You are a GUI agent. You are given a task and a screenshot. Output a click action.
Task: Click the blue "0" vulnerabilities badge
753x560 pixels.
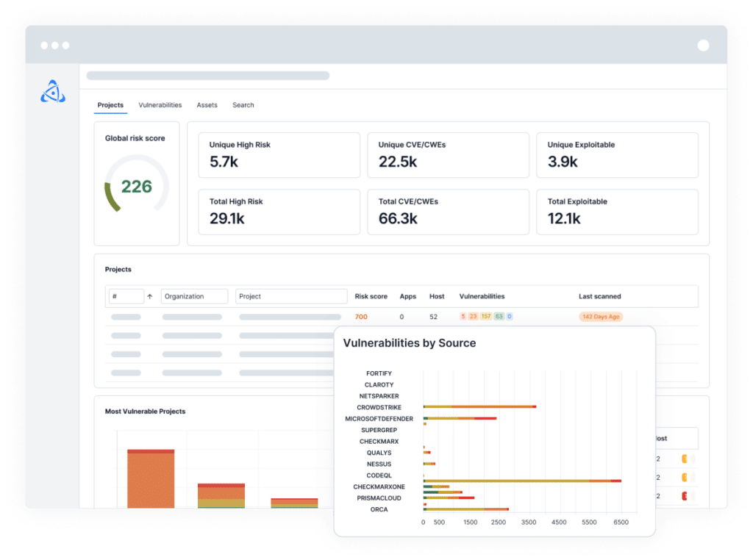tap(510, 316)
